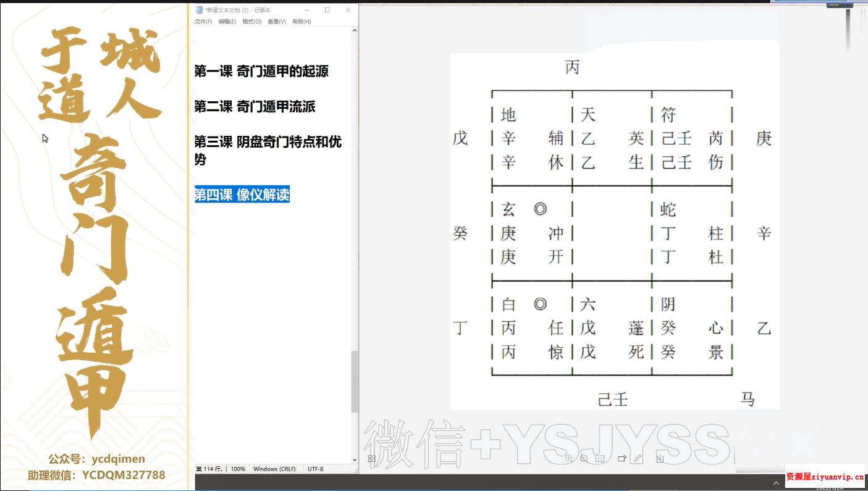This screenshot has width=868, height=491.
Task: Open the 帮助(H) menu in Notepad
Action: click(301, 22)
